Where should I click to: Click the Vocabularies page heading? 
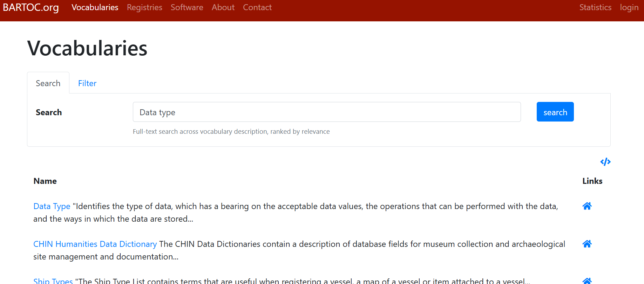tap(87, 48)
